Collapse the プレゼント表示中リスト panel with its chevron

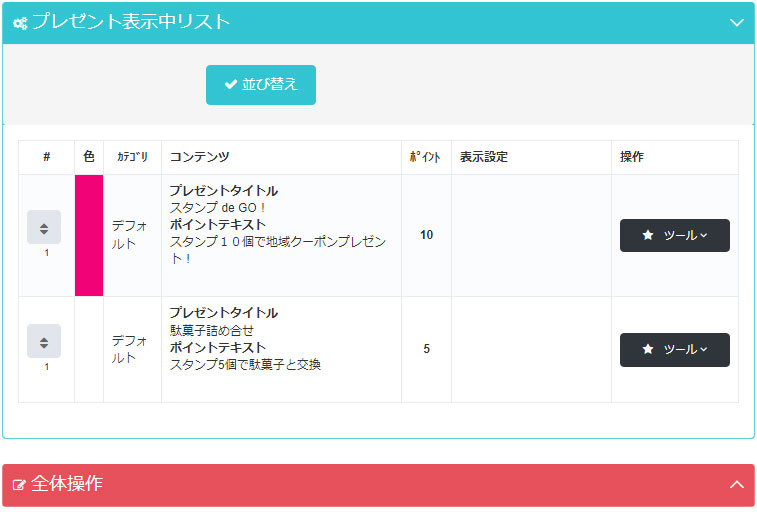tap(737, 22)
